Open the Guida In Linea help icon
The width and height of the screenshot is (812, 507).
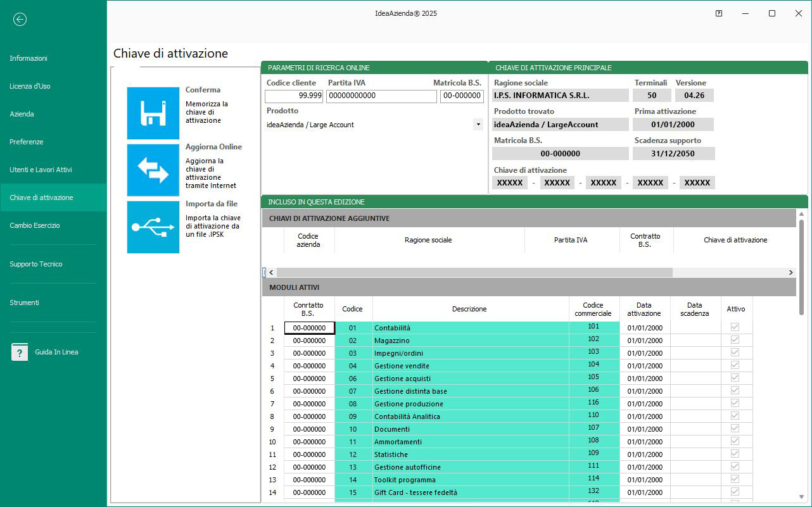point(20,353)
